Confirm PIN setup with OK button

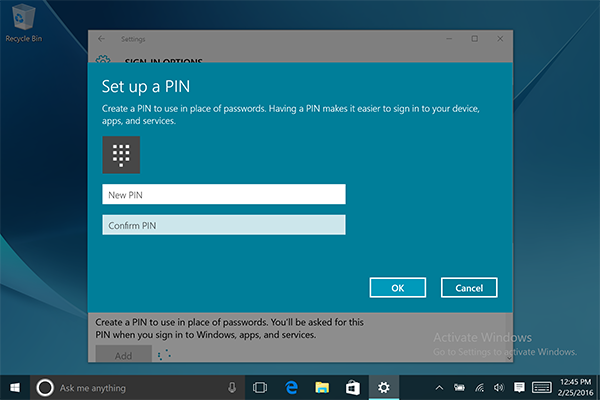398,287
